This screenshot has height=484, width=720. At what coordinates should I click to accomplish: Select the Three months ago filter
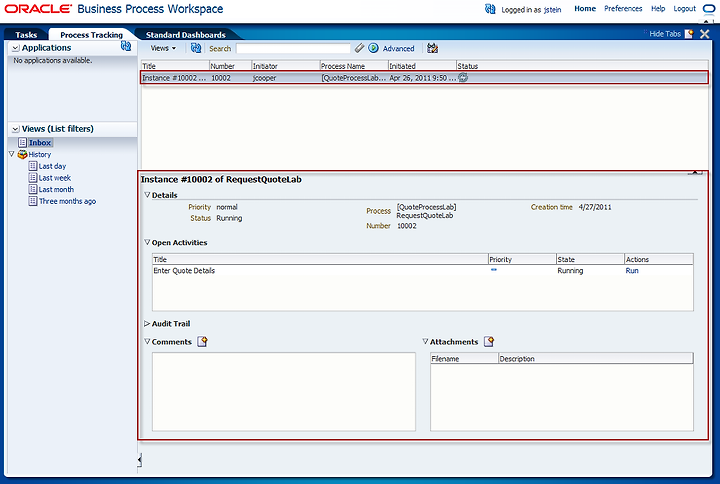pyautogui.click(x=68, y=201)
